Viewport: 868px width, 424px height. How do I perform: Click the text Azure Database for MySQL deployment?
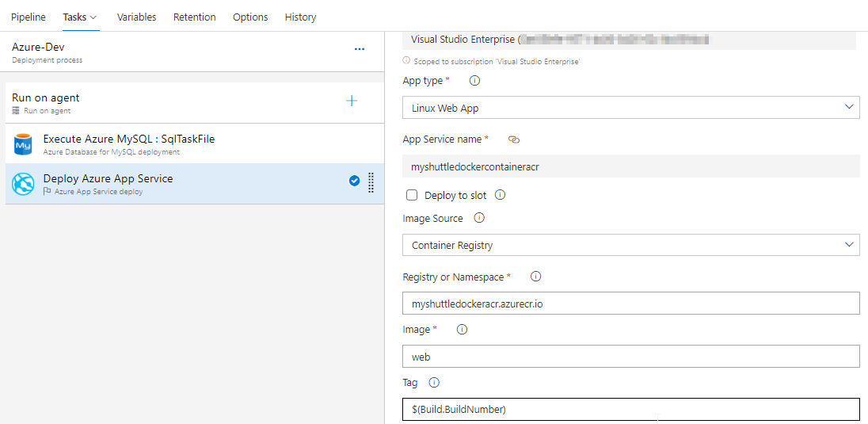click(x=111, y=152)
